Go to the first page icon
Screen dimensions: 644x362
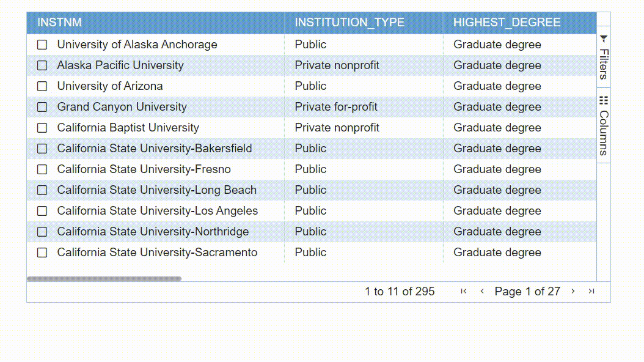point(464,292)
